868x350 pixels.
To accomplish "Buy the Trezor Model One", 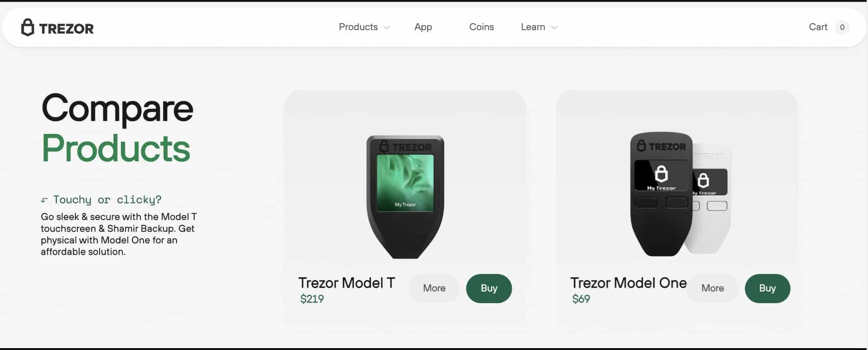I will pyautogui.click(x=767, y=288).
